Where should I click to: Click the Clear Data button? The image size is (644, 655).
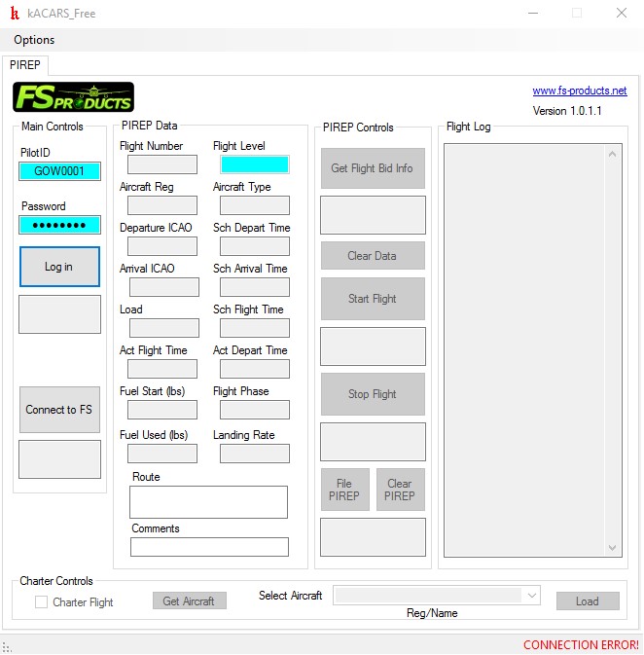point(373,256)
